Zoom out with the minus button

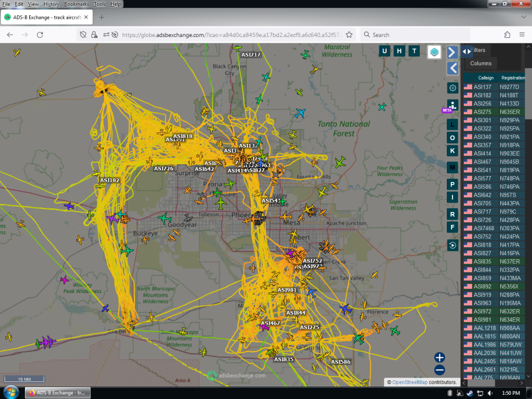(440, 370)
